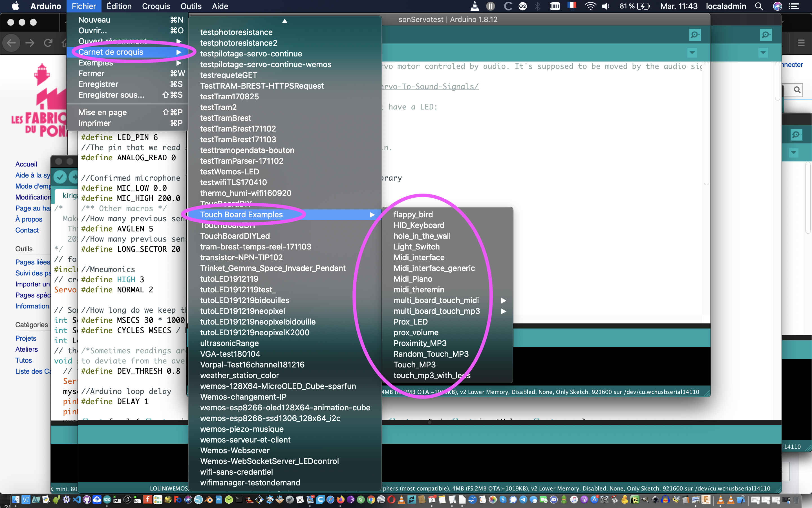Image resolution: width=812 pixels, height=508 pixels.
Task: Open Finder from the Dock
Action: (16, 500)
